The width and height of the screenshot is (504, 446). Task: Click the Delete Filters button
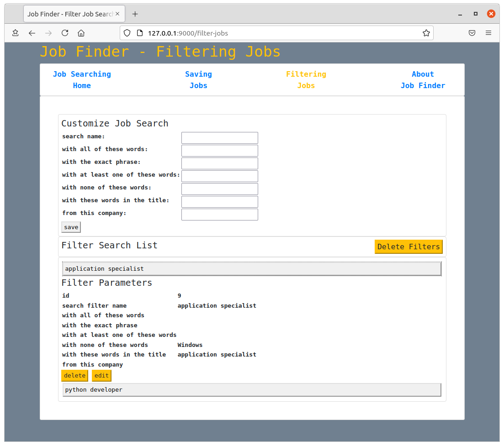coord(409,247)
